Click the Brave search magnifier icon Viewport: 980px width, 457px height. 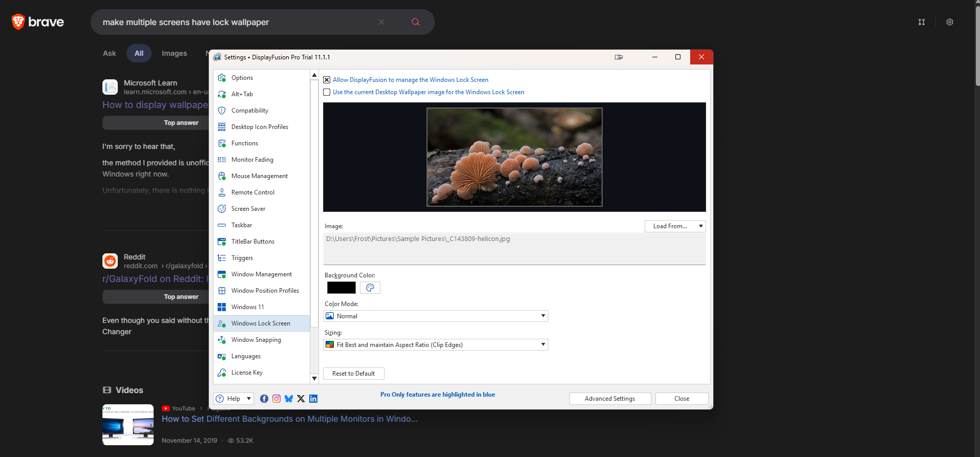click(416, 22)
